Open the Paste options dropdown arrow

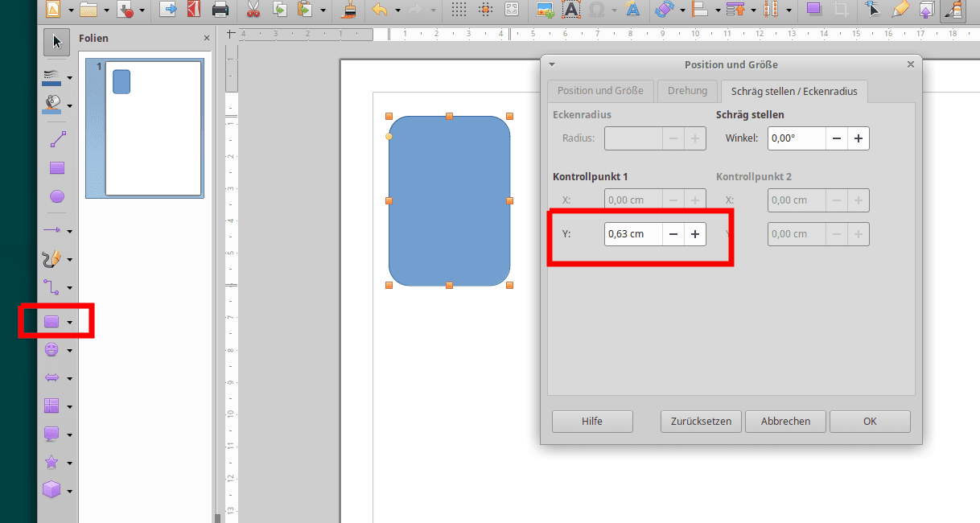[x=323, y=10]
